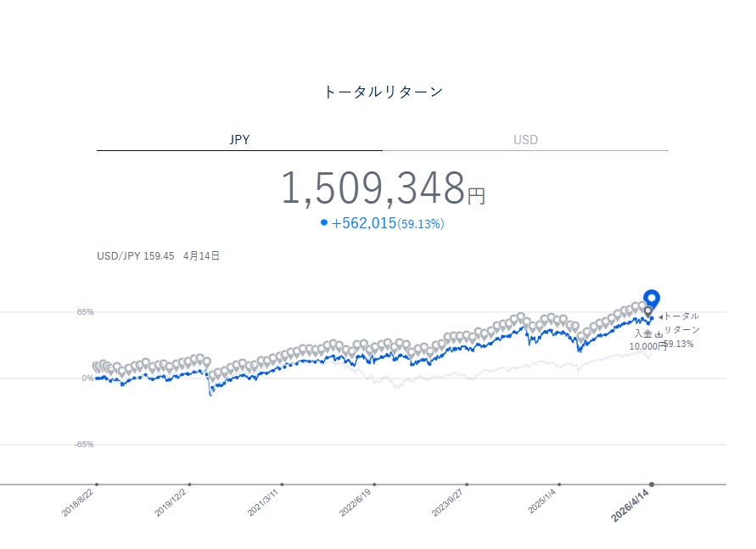The width and height of the screenshot is (756, 549).
Task: Switch to the USD currency tab
Action: pos(525,140)
